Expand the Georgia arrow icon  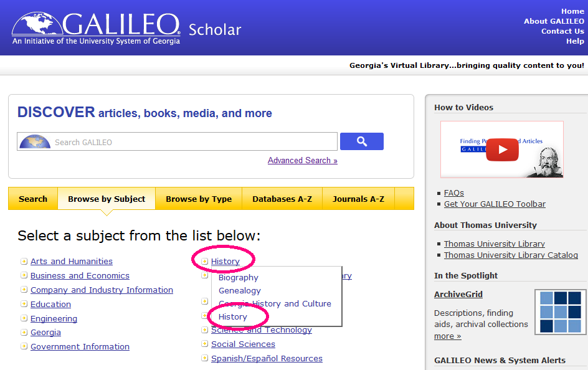click(x=24, y=333)
